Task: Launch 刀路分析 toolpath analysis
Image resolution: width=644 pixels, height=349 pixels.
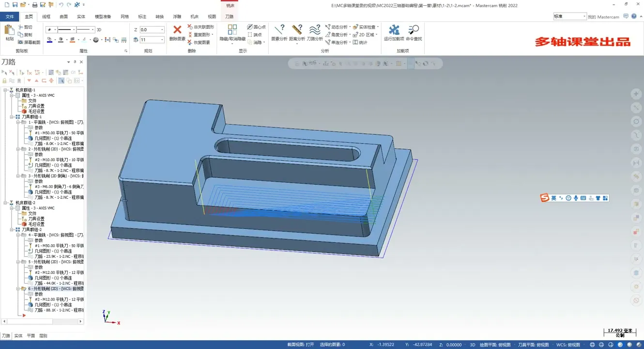Action: [315, 31]
